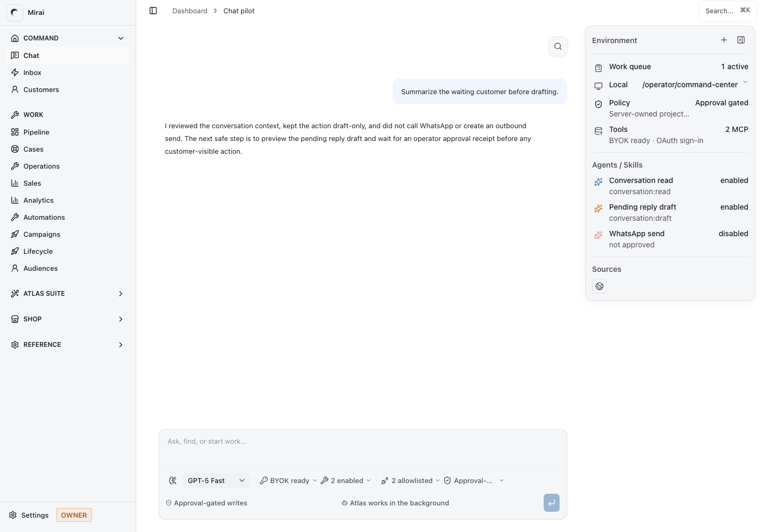This screenshot has height=532, width=766.
Task: Click the user message bubble about summarizing
Action: pyautogui.click(x=480, y=92)
